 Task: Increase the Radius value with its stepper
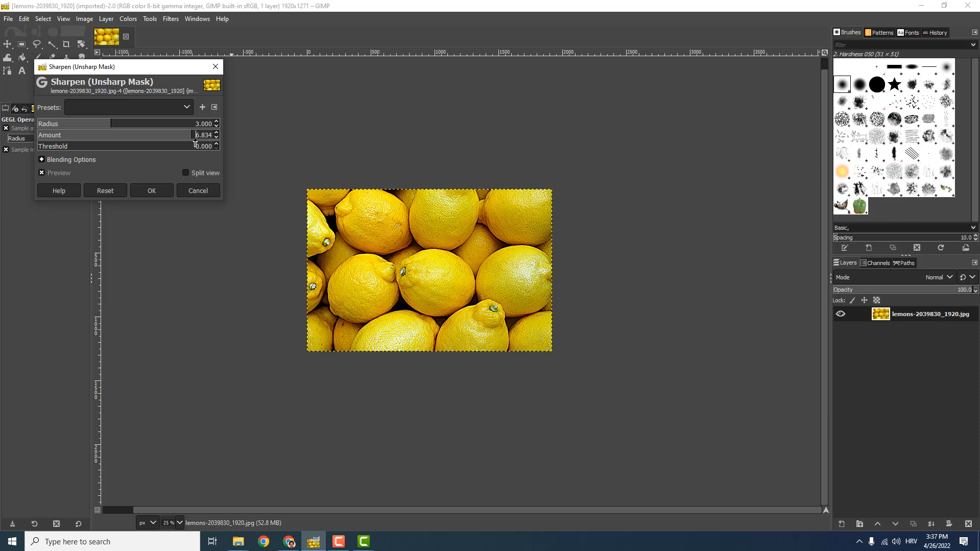tap(217, 121)
